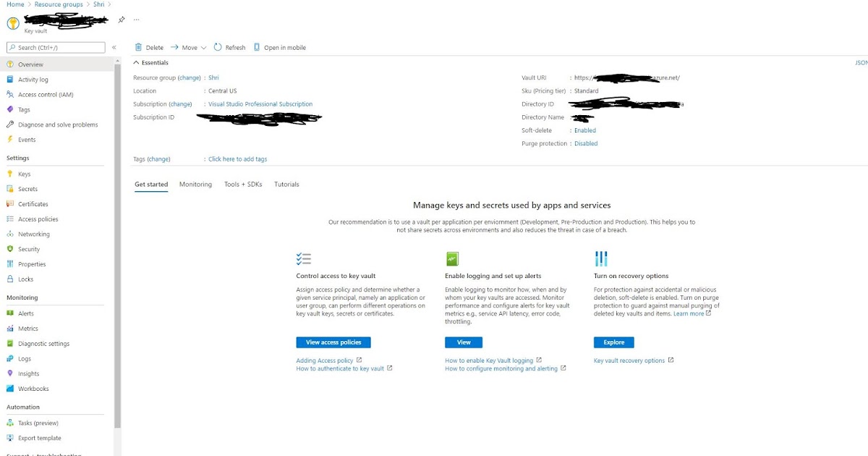
Task: Open the Certificates blade
Action: (36, 204)
